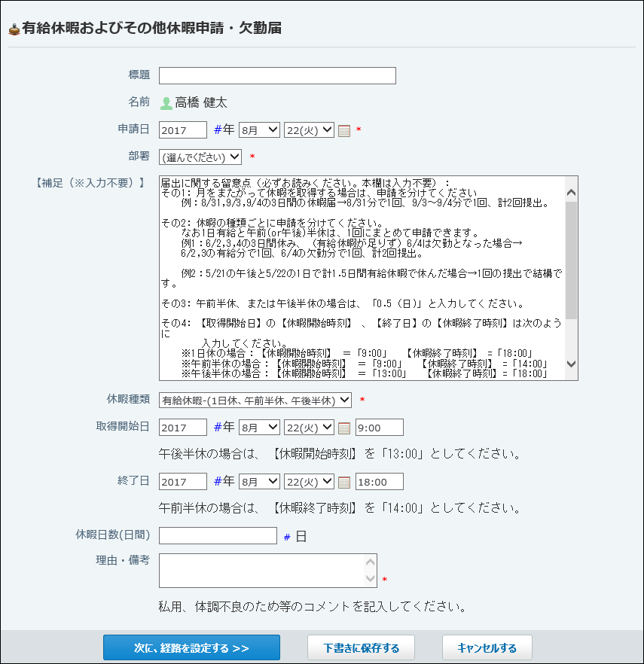Click the 休暇種類 label text

pyautogui.click(x=128, y=399)
